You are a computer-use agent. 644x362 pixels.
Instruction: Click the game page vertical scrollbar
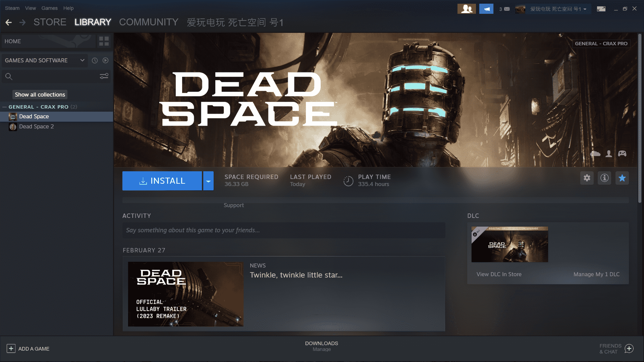(x=640, y=118)
